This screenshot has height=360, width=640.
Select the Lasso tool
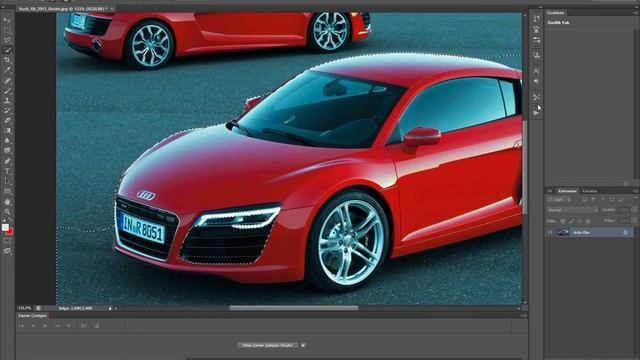coord(7,40)
